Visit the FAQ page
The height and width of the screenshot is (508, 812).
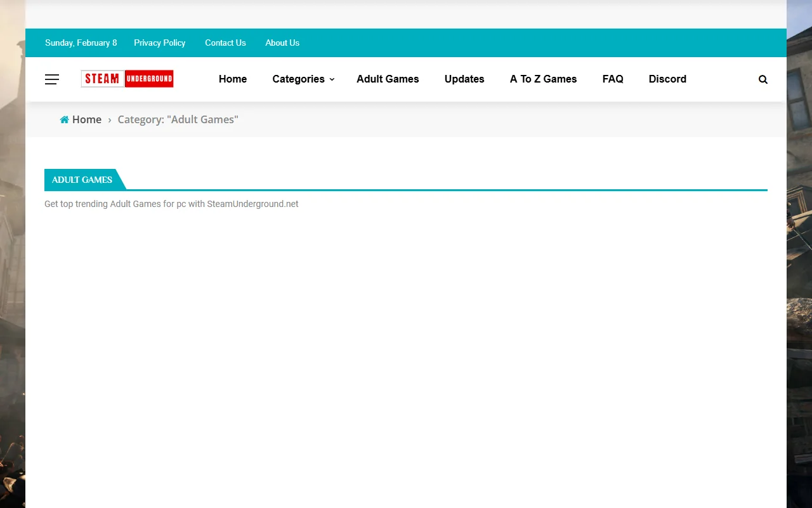tap(613, 79)
